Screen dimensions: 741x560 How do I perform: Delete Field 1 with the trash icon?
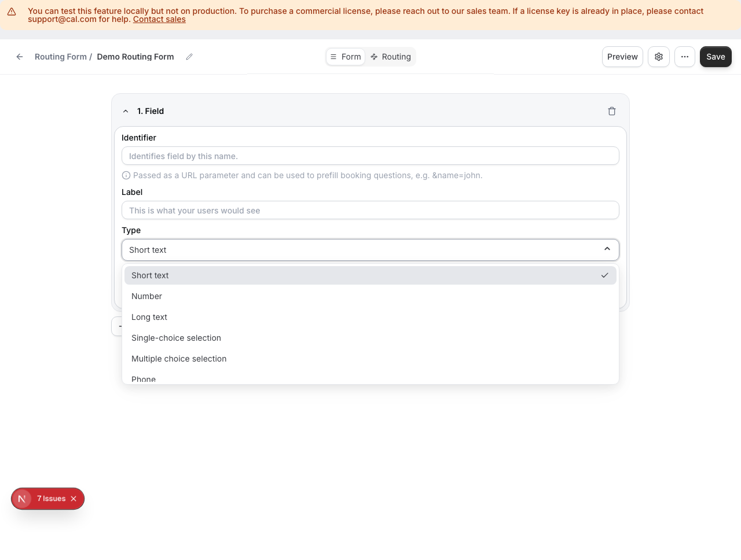pyautogui.click(x=611, y=111)
